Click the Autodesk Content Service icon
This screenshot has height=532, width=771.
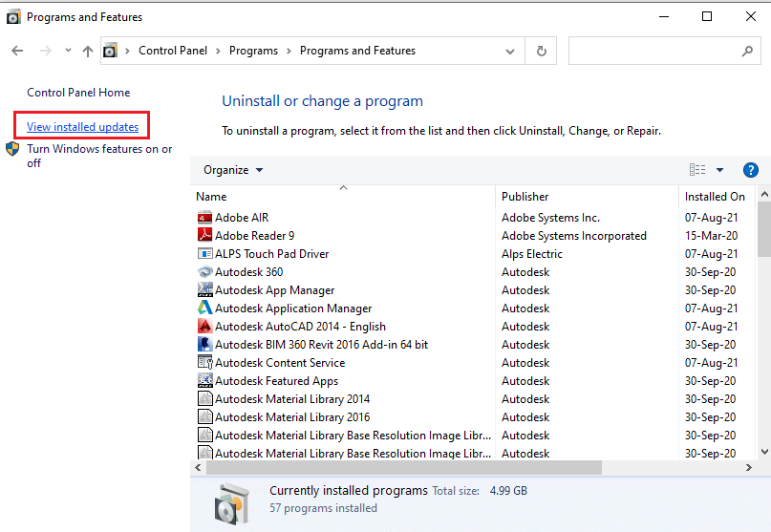pyautogui.click(x=204, y=362)
